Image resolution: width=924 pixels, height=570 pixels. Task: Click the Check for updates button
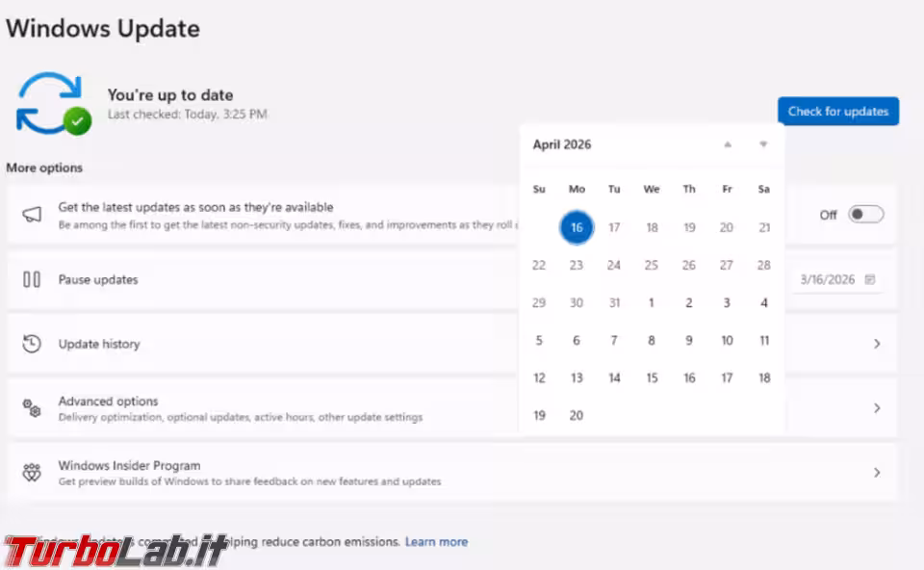click(x=838, y=112)
